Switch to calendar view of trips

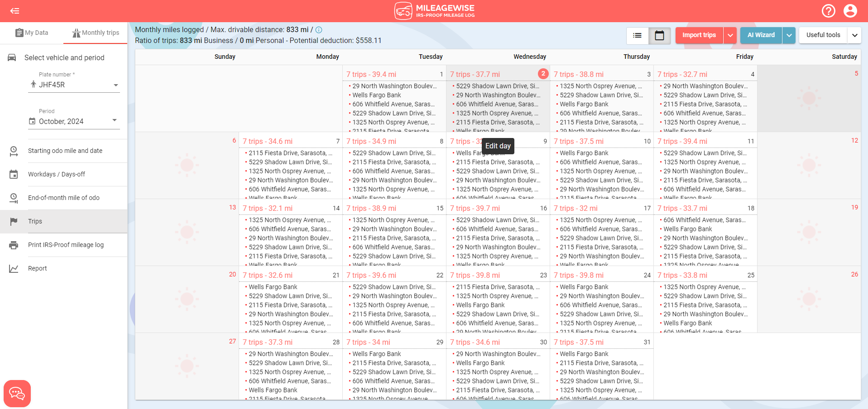point(659,35)
